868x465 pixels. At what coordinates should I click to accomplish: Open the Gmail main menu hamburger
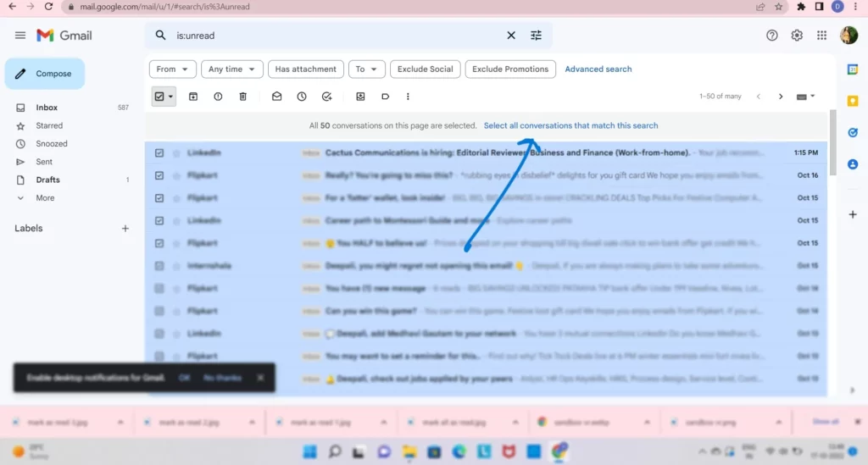click(x=20, y=36)
